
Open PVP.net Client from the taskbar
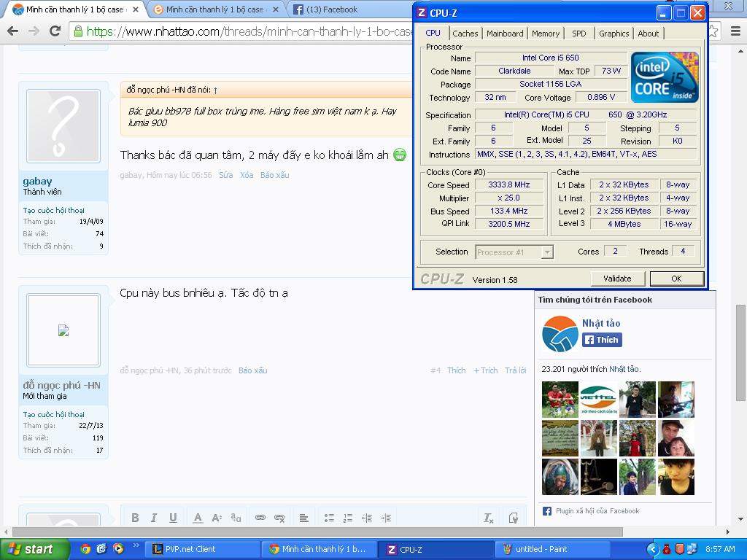coord(204,549)
